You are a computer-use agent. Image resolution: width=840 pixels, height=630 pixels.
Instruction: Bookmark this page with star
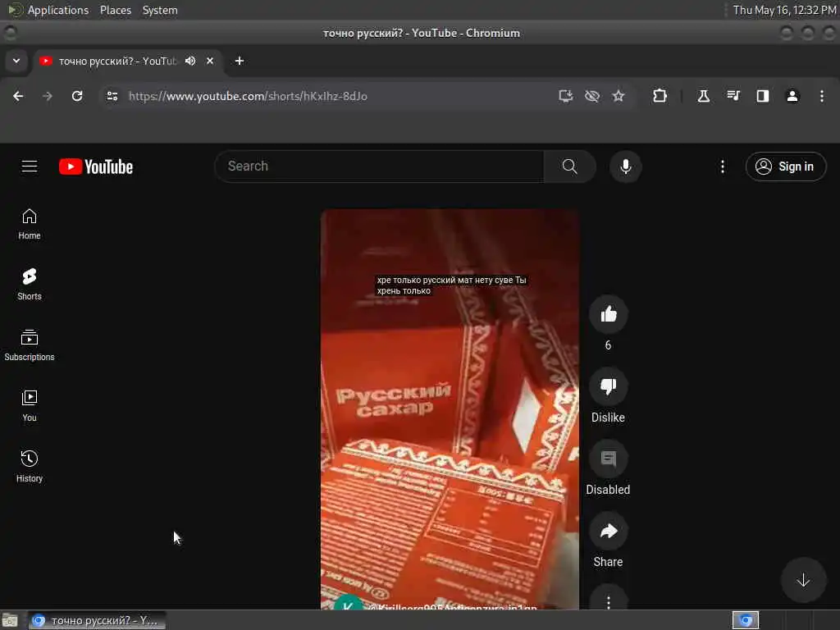619,96
